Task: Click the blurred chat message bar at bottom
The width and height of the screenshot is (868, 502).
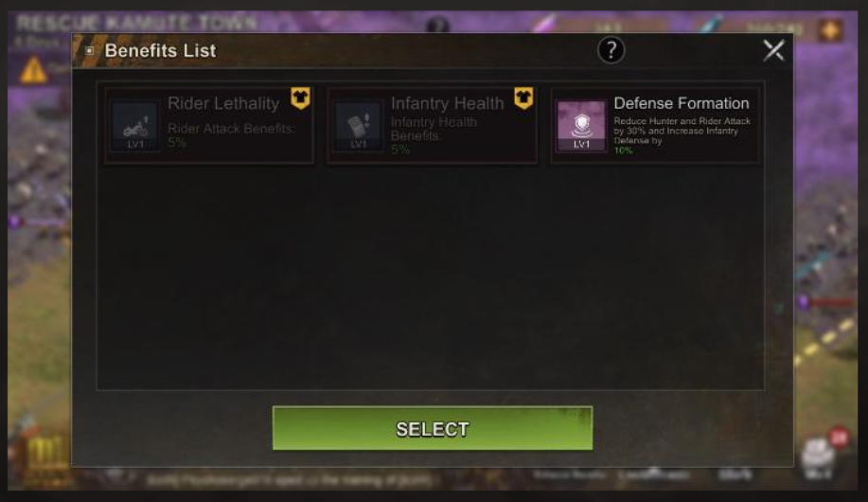Action: tap(288, 479)
